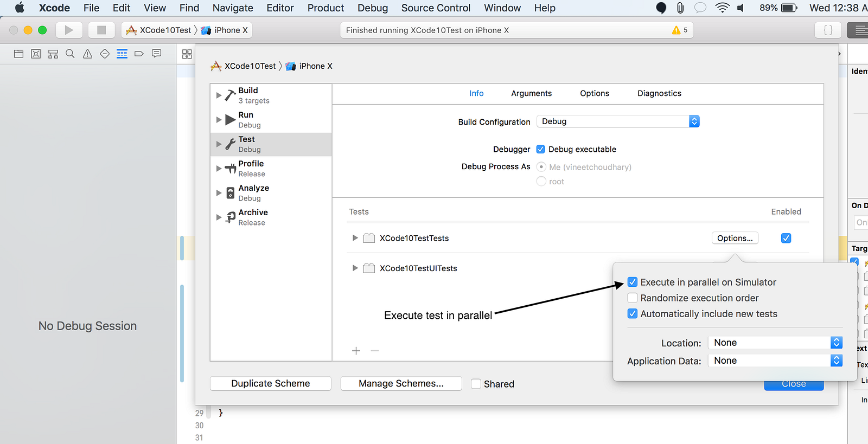This screenshot has height=444, width=868.
Task: Toggle the Debug executable checkbox
Action: [541, 149]
